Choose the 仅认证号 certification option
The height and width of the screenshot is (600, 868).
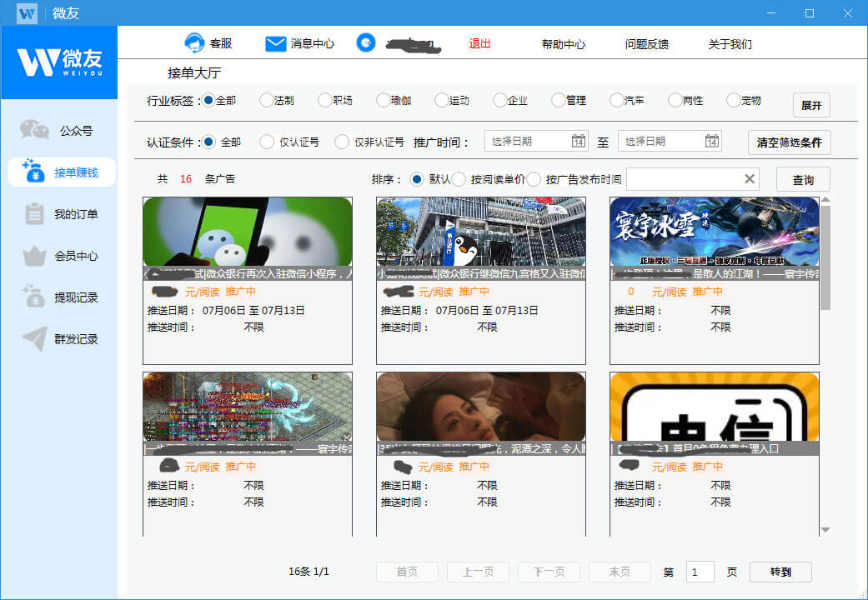[x=267, y=142]
